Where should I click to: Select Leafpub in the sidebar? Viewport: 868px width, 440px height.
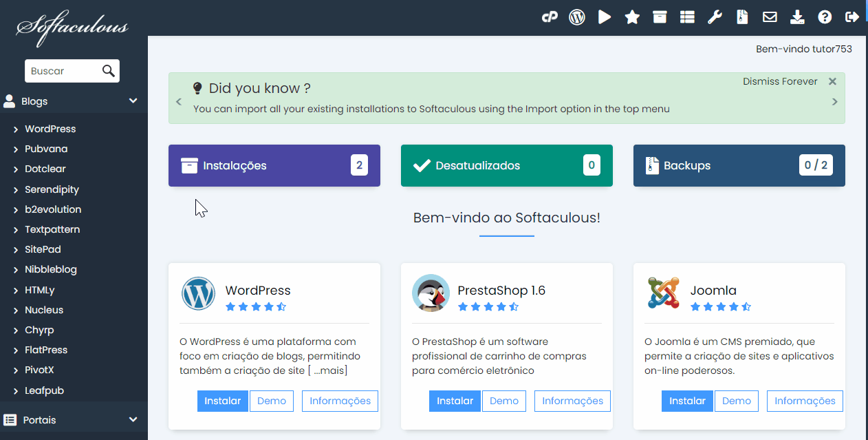tap(44, 390)
